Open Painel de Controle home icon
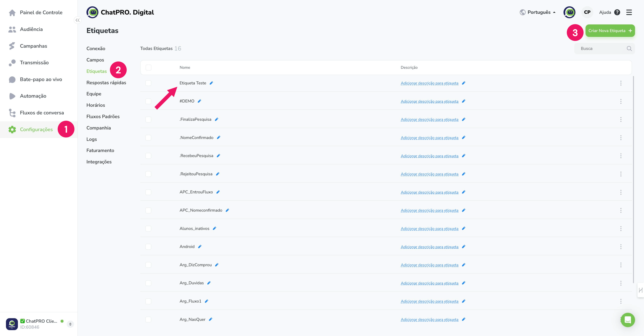 click(x=12, y=12)
